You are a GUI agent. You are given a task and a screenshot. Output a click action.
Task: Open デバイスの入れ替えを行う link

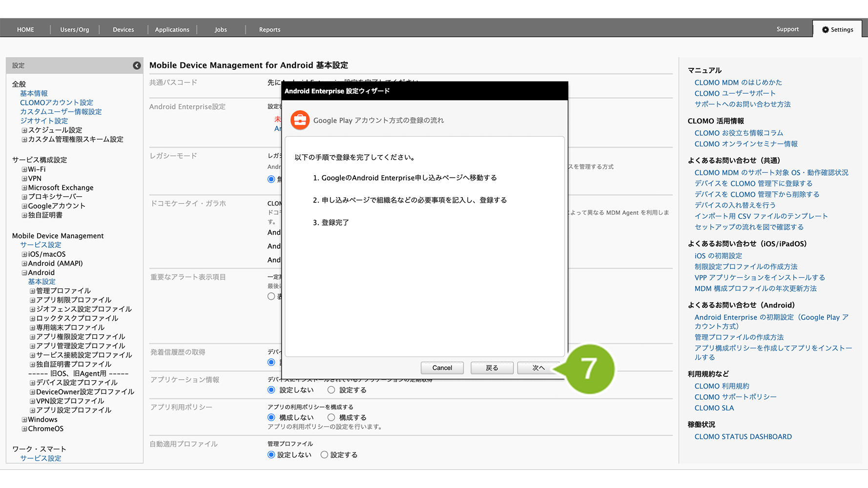coord(735,205)
